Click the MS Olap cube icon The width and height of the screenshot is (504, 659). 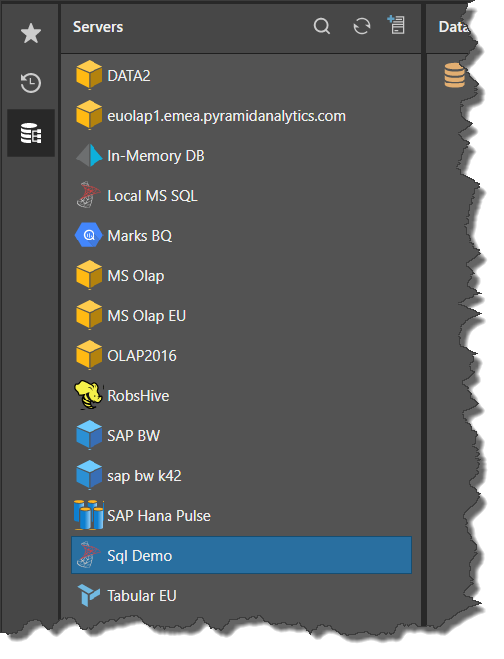[x=89, y=275]
